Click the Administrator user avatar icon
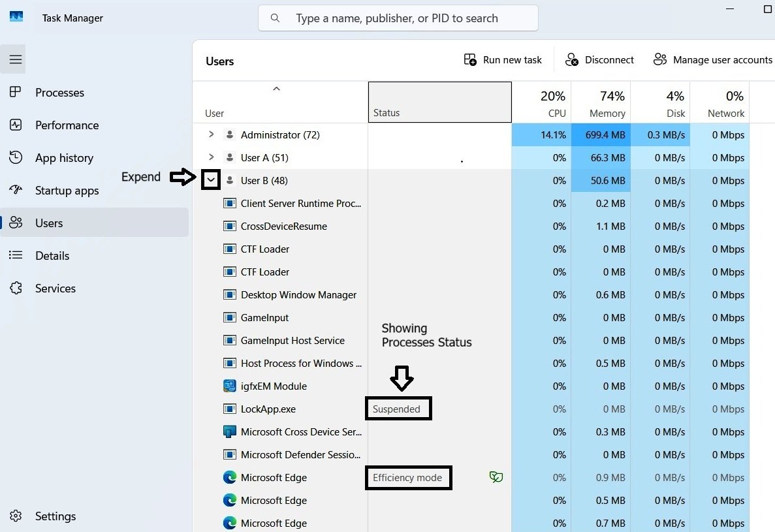The image size is (775, 532). coord(230,134)
